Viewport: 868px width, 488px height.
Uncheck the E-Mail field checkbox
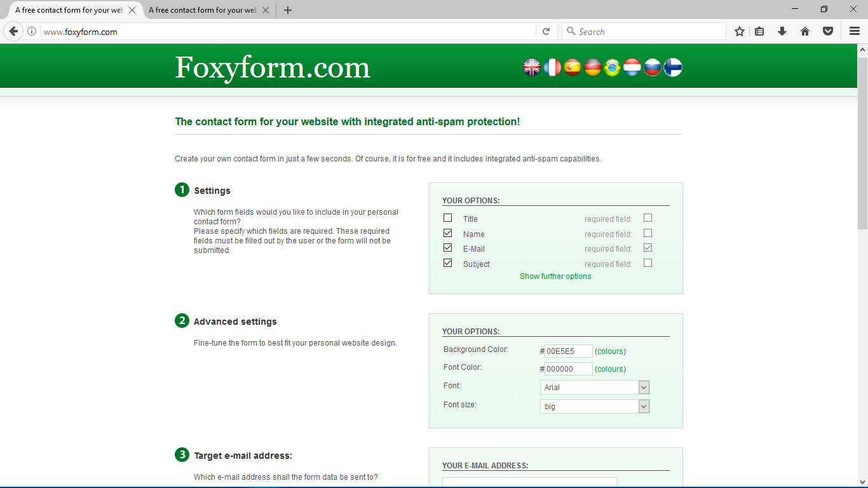click(448, 248)
